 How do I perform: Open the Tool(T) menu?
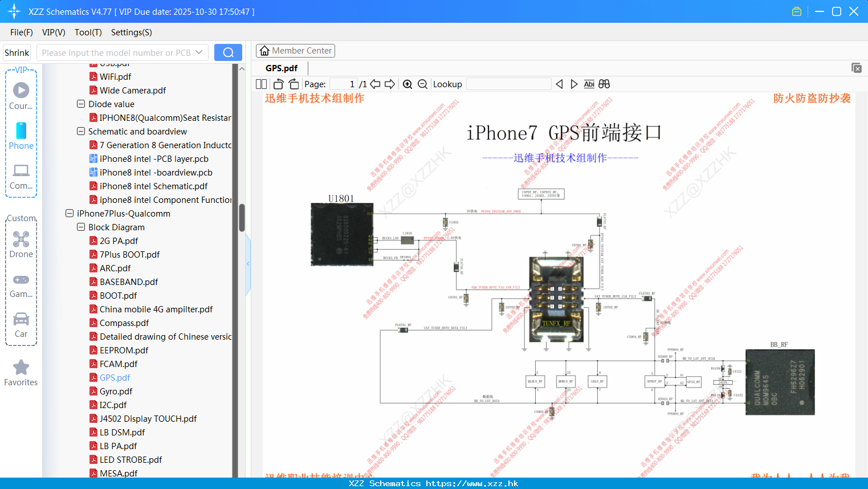point(88,32)
